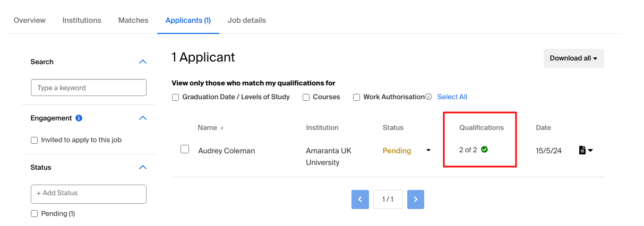Viewport: 644px width, 226px height.
Task: Collapse the Status section chevron
Action: point(142,167)
